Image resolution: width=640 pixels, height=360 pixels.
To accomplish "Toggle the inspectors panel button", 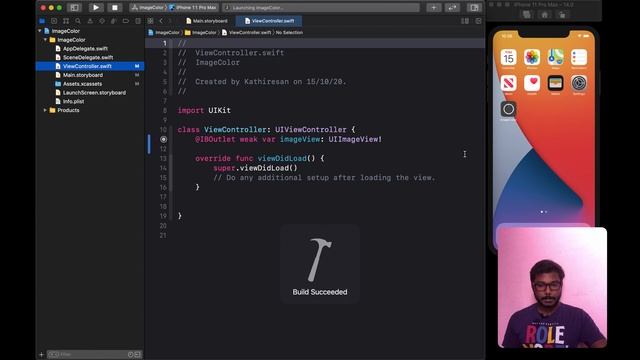I will pyautogui.click(x=474, y=7).
